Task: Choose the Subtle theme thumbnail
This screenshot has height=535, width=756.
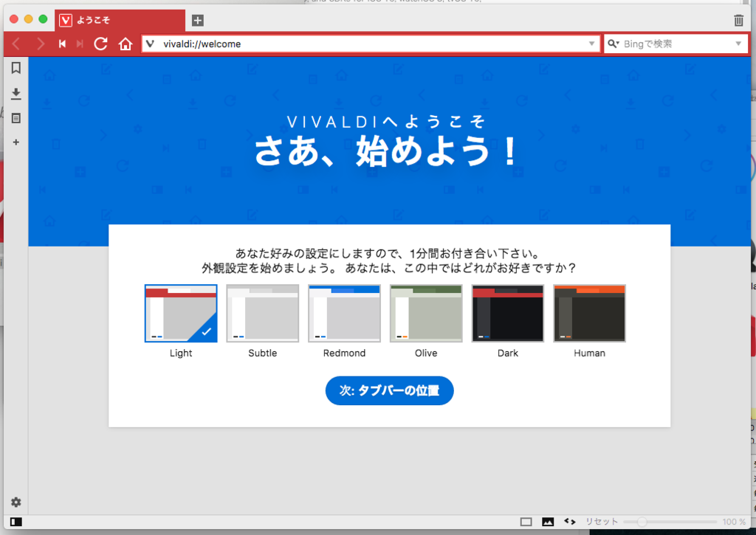Action: 263,314
